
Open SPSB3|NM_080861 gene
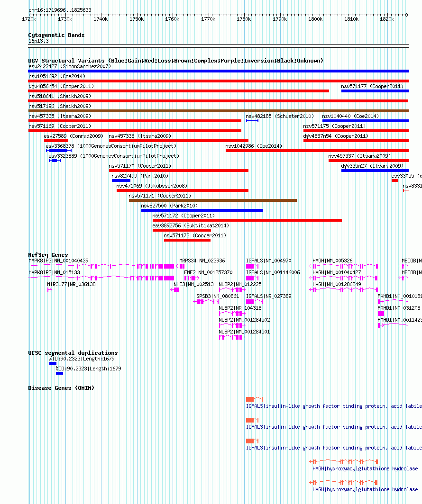[x=206, y=302]
